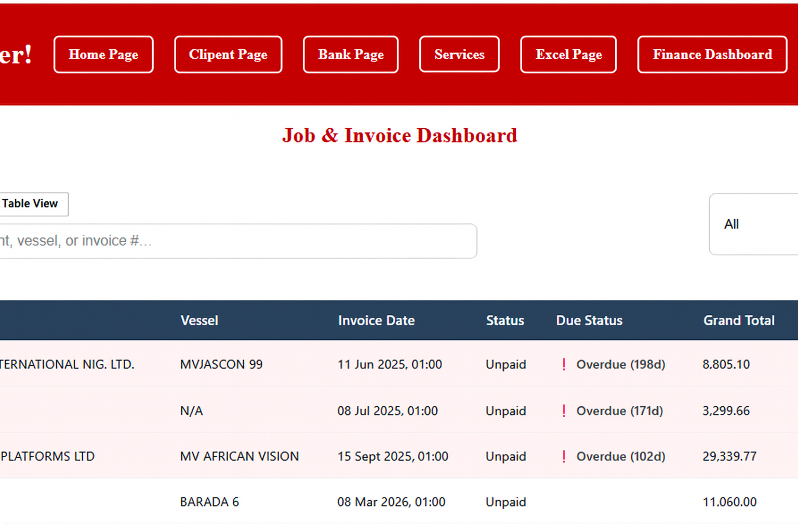Open the Excel Page
Viewport: 798px width, 532px height.
point(568,55)
